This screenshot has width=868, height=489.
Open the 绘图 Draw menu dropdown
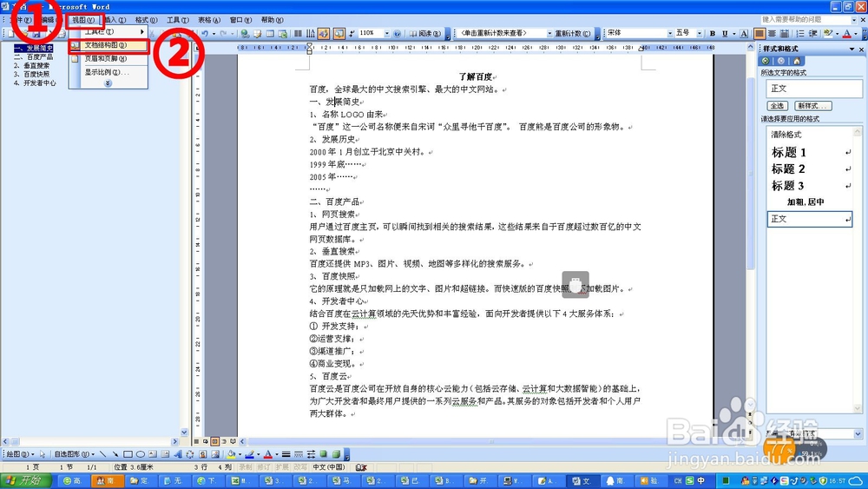(21, 454)
